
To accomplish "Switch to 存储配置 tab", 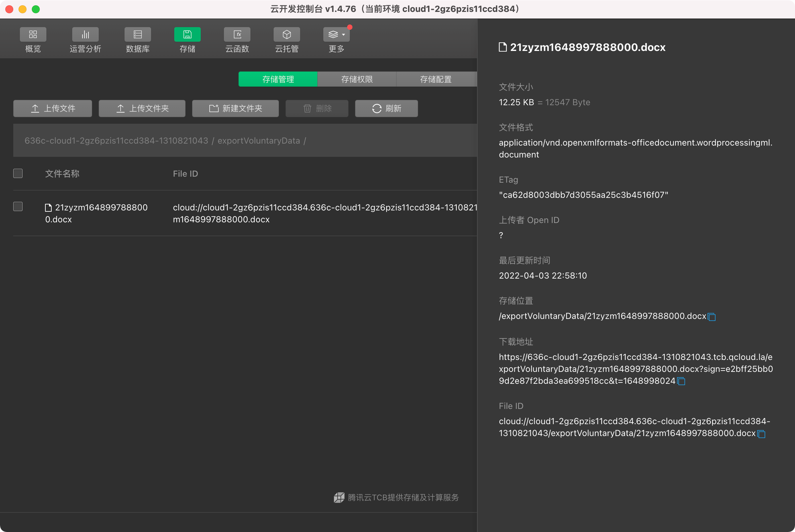I will point(435,79).
